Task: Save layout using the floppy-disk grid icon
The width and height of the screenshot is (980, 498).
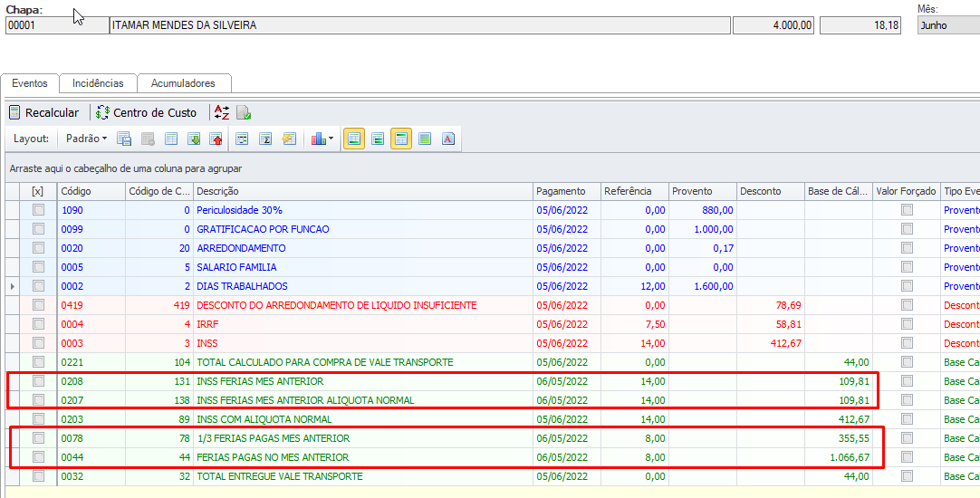Action: click(124, 139)
